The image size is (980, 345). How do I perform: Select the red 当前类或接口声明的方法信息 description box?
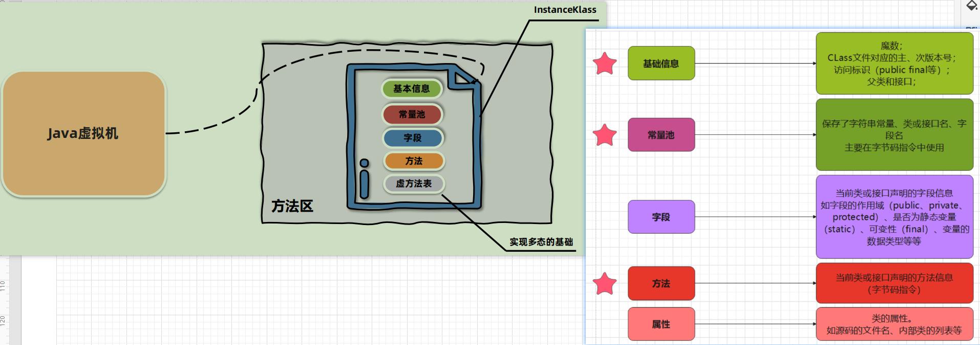pos(894,283)
